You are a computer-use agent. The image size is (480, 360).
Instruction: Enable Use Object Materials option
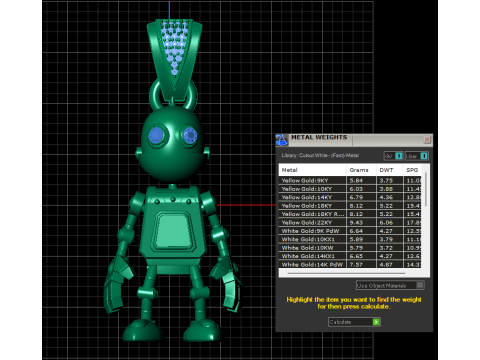pyautogui.click(x=390, y=285)
